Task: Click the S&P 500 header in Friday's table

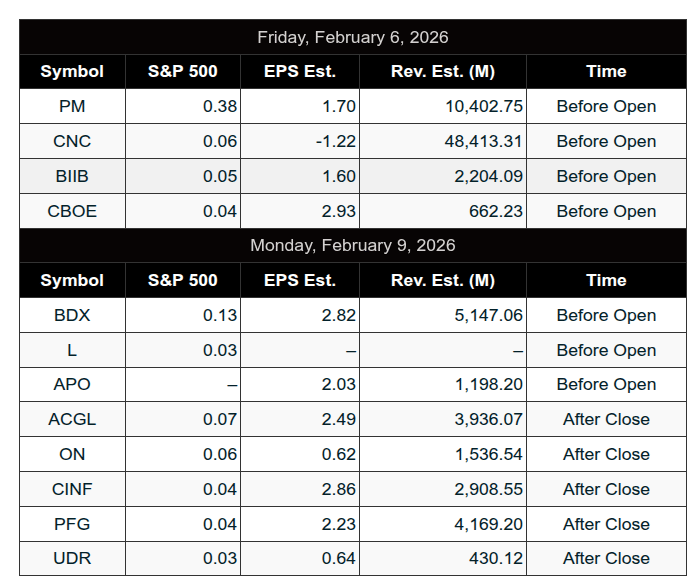Action: (182, 72)
